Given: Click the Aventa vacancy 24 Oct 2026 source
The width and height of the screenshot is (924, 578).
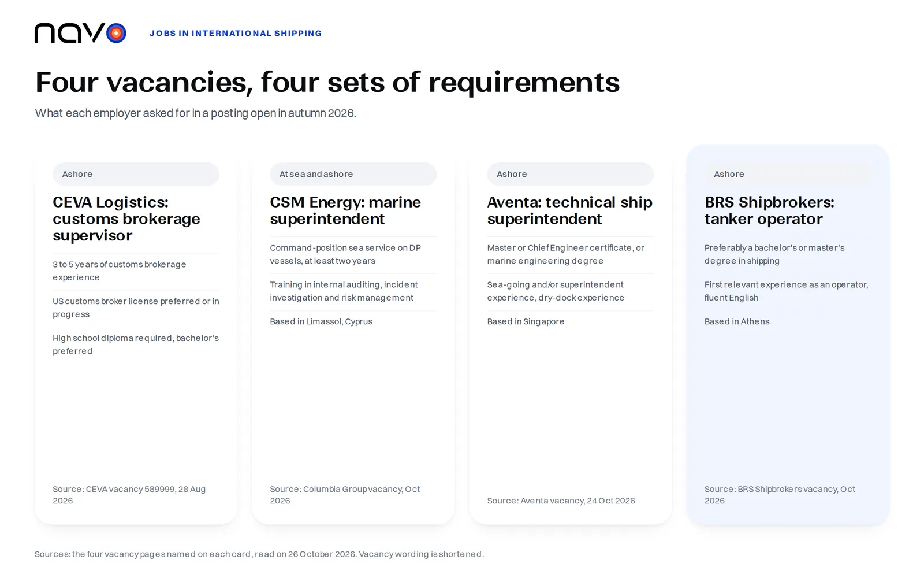Looking at the screenshot, I should pyautogui.click(x=561, y=501).
